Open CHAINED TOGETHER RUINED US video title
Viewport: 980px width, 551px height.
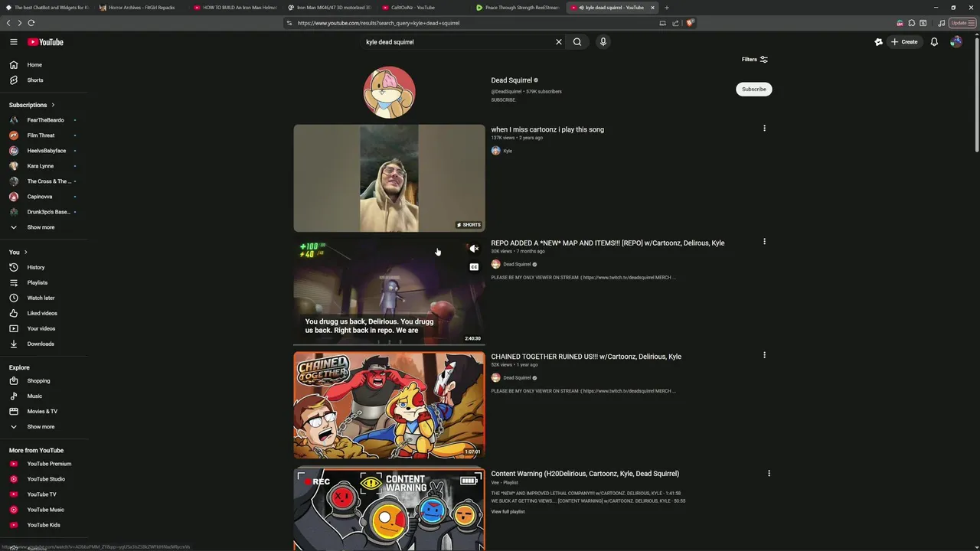click(x=586, y=357)
